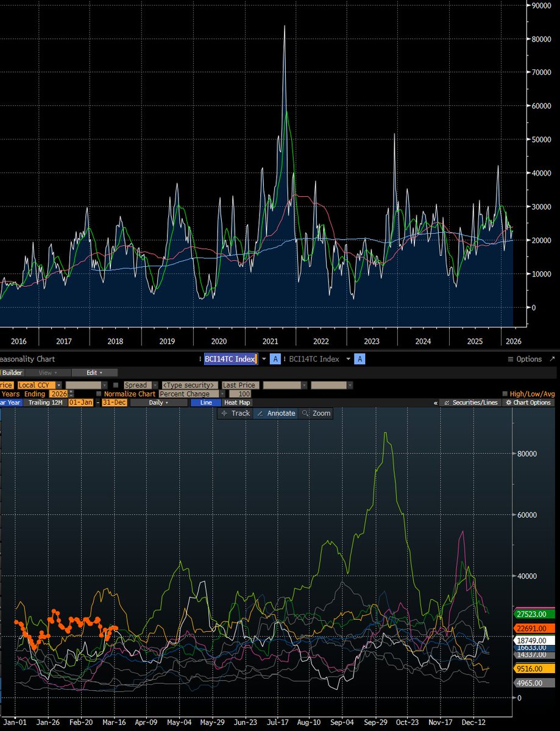Open the Local CCY currency dropdown
The height and width of the screenshot is (731, 560).
tap(40, 385)
